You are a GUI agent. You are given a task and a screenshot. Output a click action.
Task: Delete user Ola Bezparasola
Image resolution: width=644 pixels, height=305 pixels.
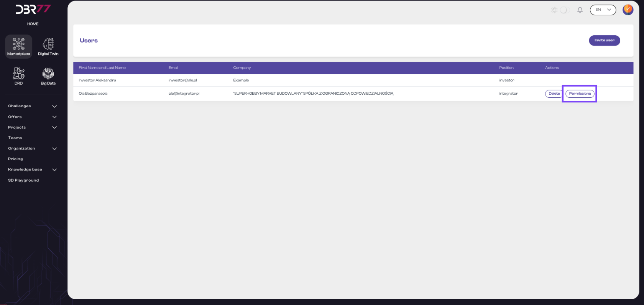pyautogui.click(x=554, y=93)
